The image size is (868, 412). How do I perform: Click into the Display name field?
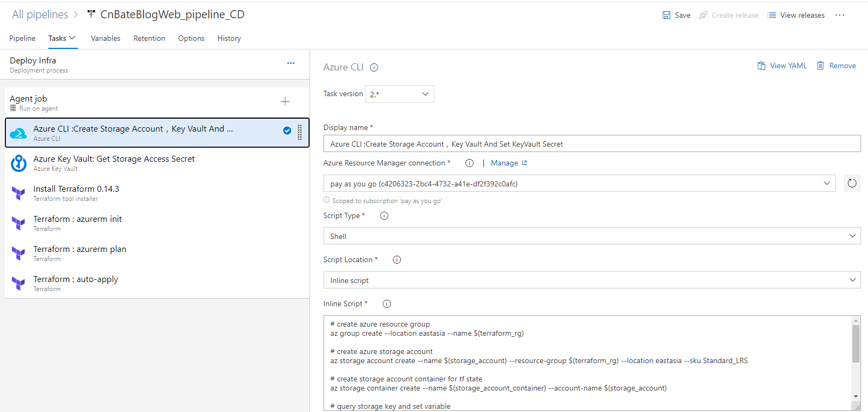pos(592,143)
